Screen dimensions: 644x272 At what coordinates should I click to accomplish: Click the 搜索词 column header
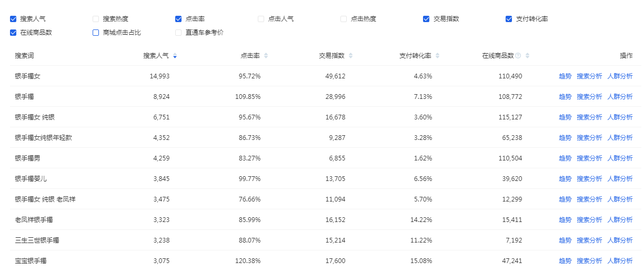pos(24,56)
